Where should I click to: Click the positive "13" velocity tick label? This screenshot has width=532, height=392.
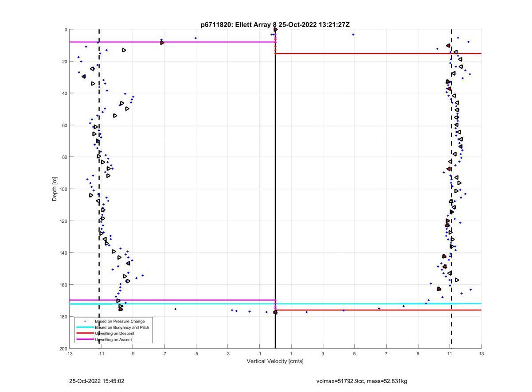(x=481, y=353)
